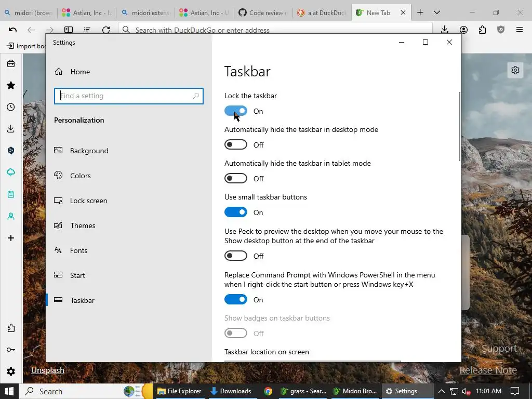The image size is (532, 399).
Task: Click the Release Note link
Action: [488, 370]
